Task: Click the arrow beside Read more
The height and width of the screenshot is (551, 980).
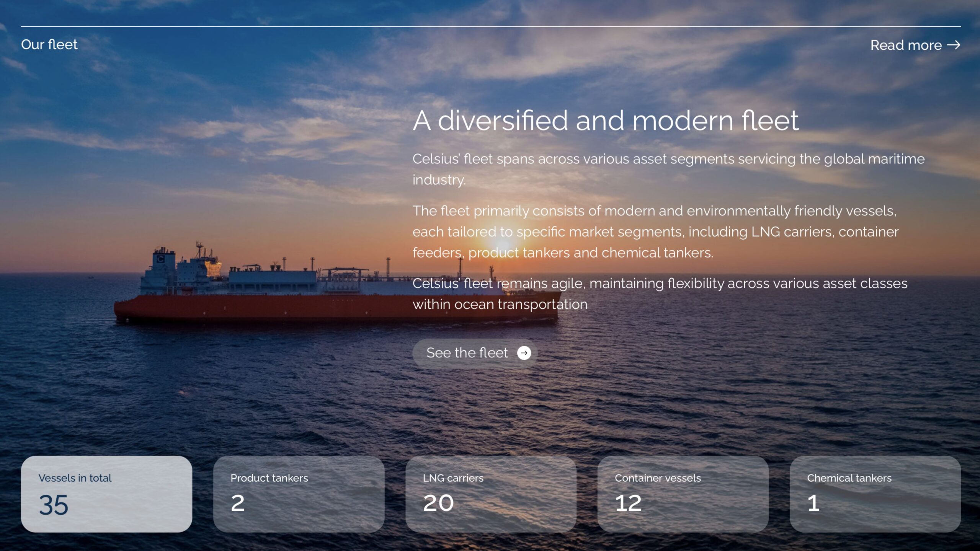Action: [954, 45]
